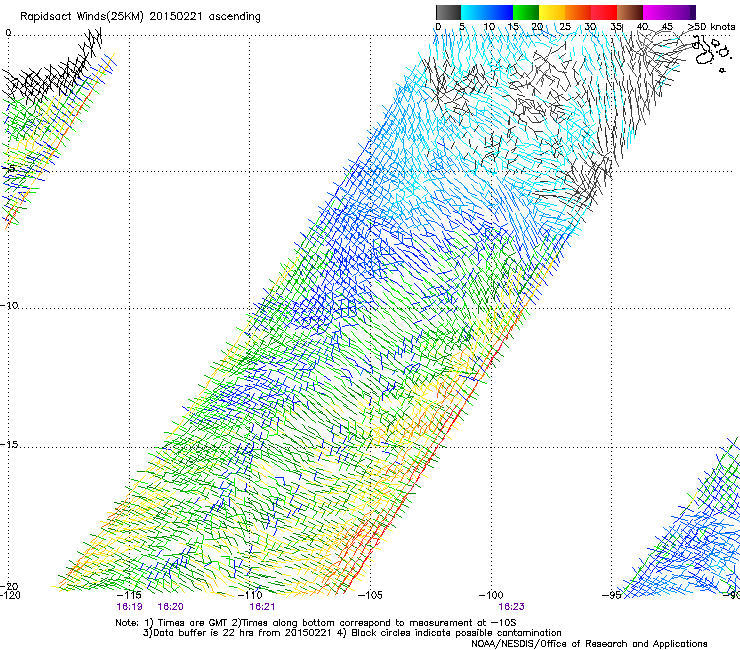Click the purple '16:20' time label
The height and width of the screenshot is (650, 740).
[x=170, y=607]
